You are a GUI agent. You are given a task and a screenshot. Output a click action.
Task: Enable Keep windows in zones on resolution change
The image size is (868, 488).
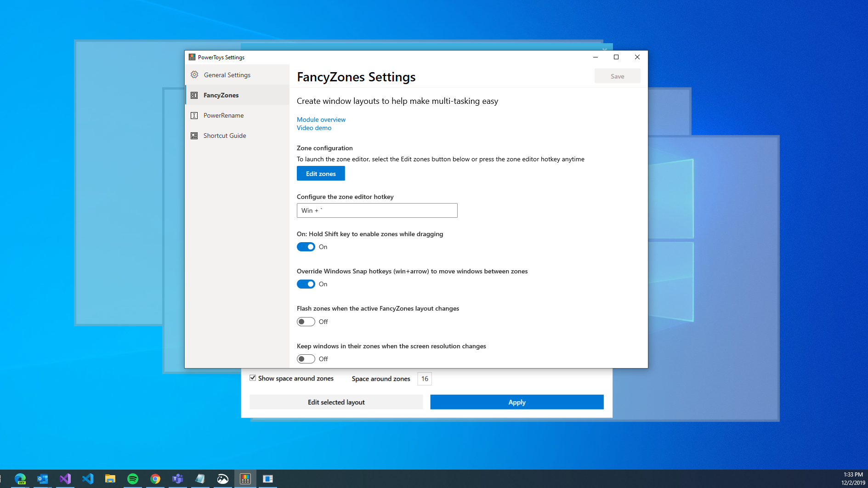[x=306, y=359]
